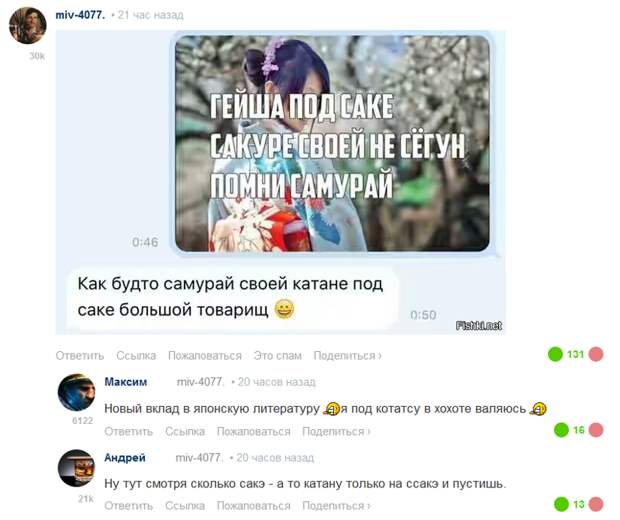
Task: Upvote miv-4077's comment with the green circle
Action: click(x=555, y=354)
